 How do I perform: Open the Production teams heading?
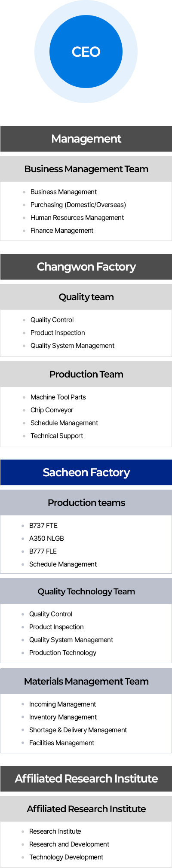pyautogui.click(x=86, y=503)
